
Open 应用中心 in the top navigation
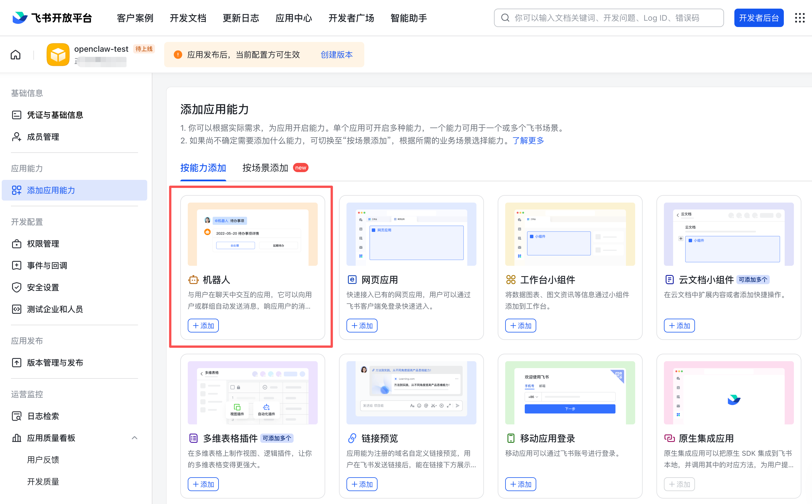294,18
